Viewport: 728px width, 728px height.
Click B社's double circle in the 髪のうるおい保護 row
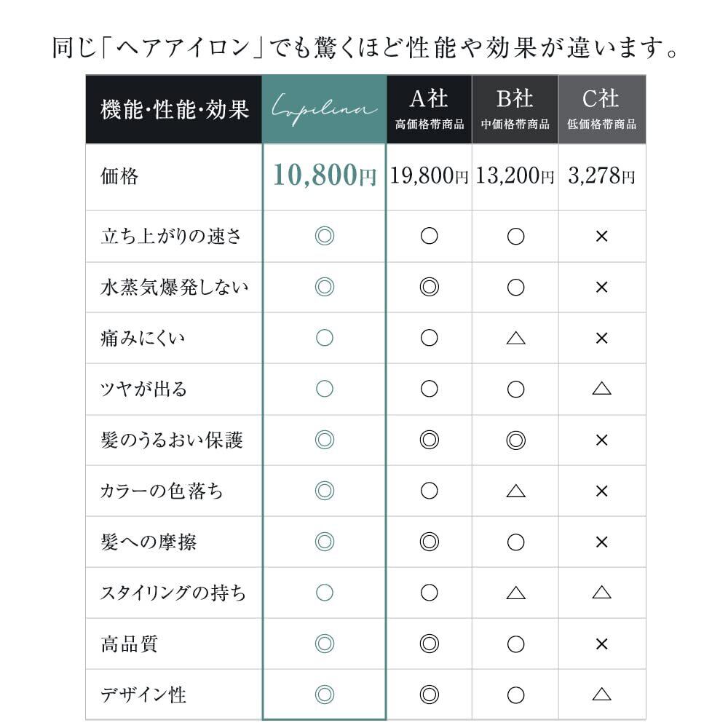pyautogui.click(x=515, y=440)
